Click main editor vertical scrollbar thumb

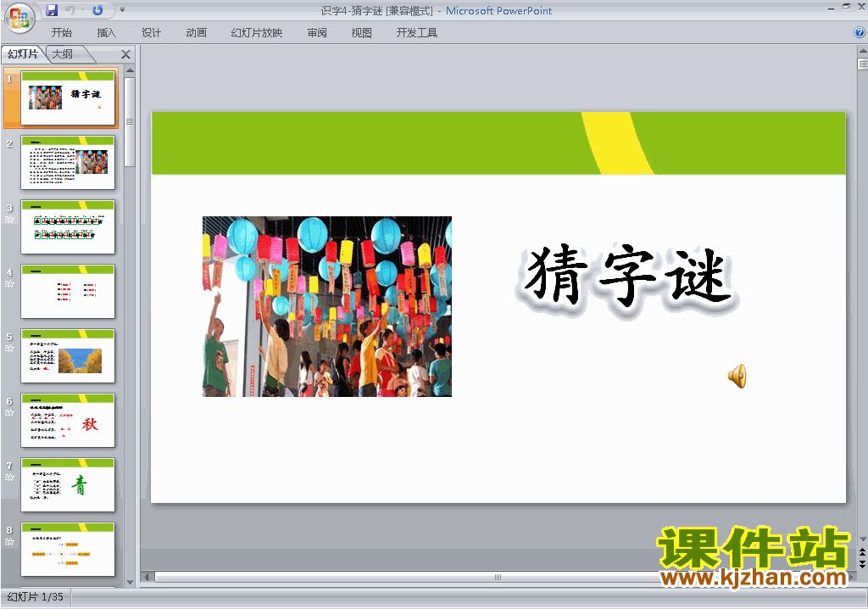[x=862, y=64]
